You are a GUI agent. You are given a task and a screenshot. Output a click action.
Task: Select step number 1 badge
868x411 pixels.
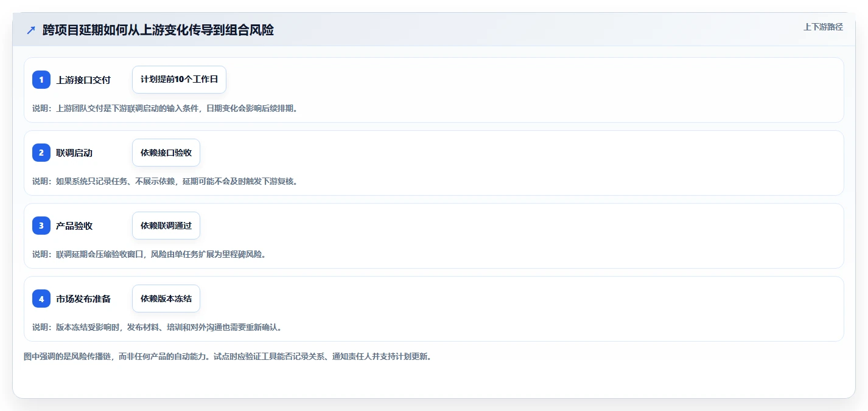41,80
